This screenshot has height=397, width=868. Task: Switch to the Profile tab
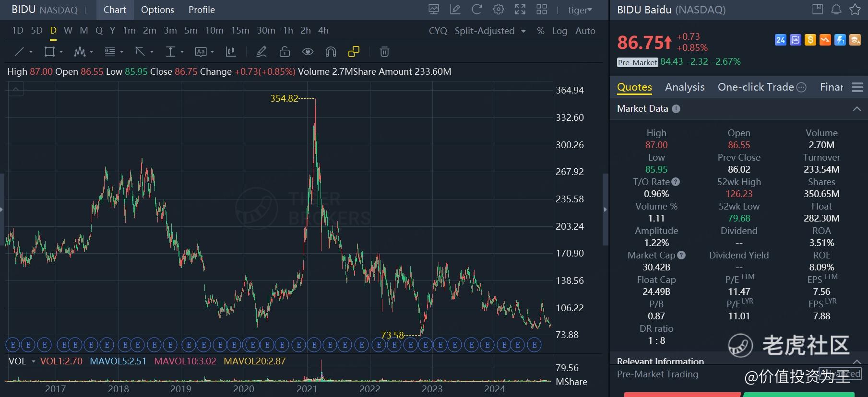tap(202, 10)
